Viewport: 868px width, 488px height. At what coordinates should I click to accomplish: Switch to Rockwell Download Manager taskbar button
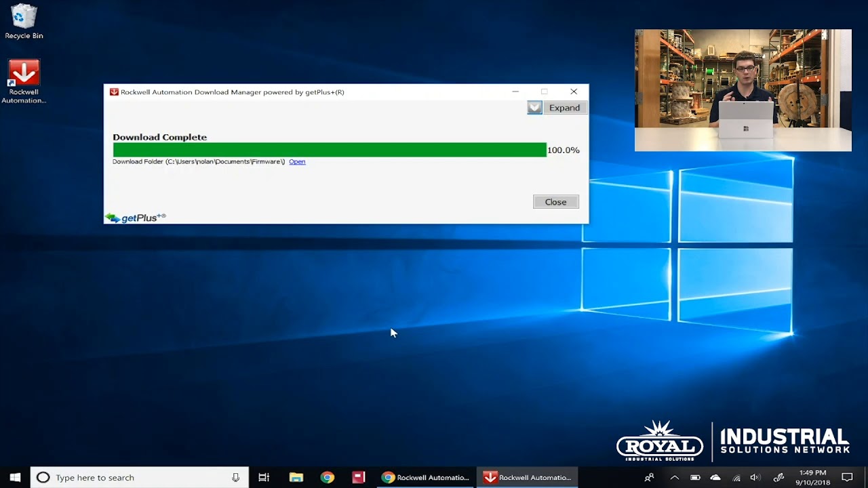[527, 477]
